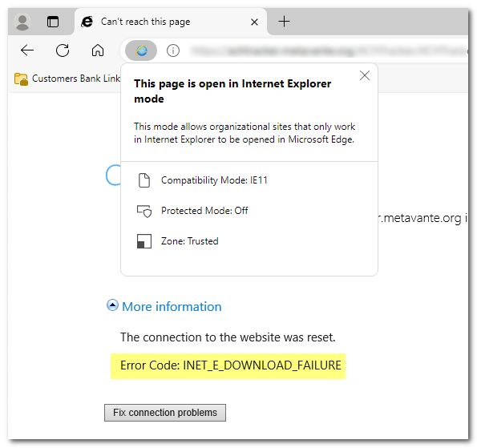The width and height of the screenshot is (477, 448).
Task: Reload the page with the refresh icon
Action: point(63,50)
